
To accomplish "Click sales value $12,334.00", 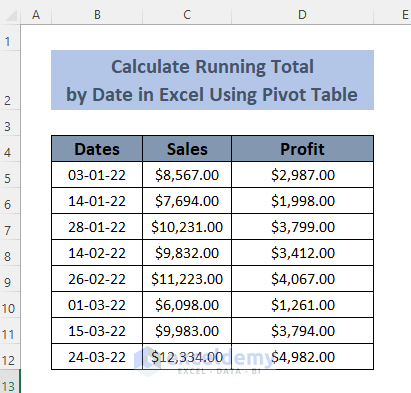I will click(187, 357).
